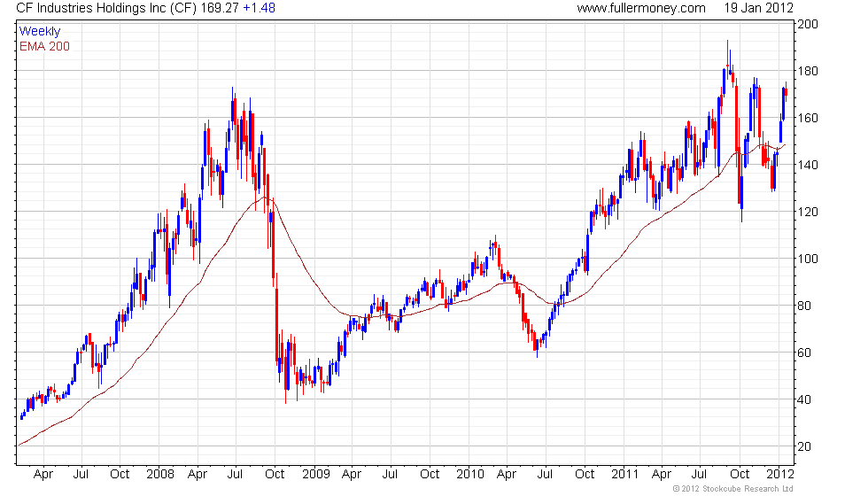The height and width of the screenshot is (496, 868).
Task: Click the x-axis label 2012
Action: point(780,475)
